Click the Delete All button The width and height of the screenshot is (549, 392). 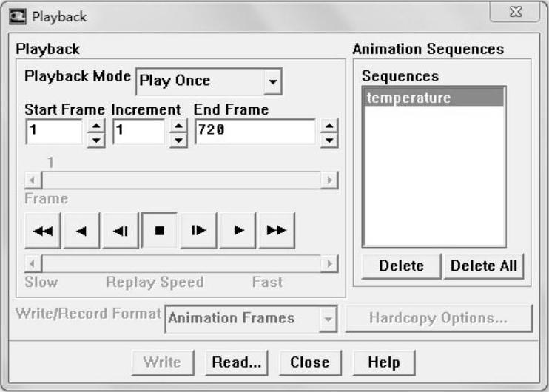coord(484,266)
